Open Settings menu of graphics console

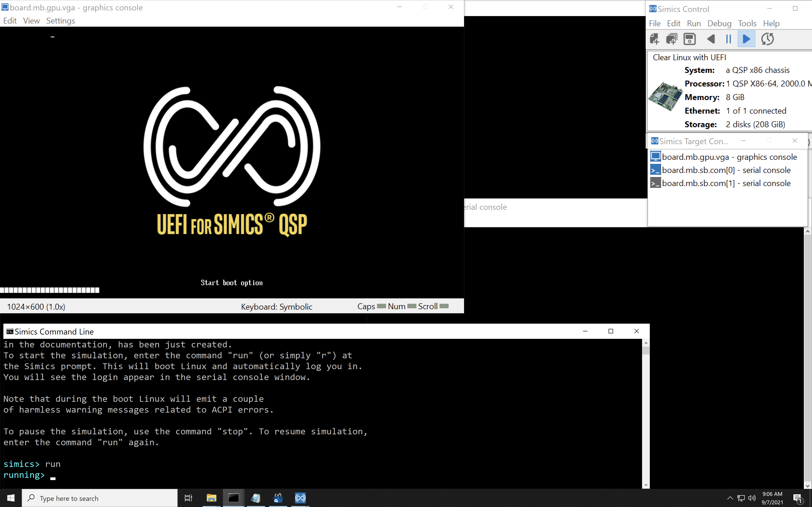tap(60, 21)
